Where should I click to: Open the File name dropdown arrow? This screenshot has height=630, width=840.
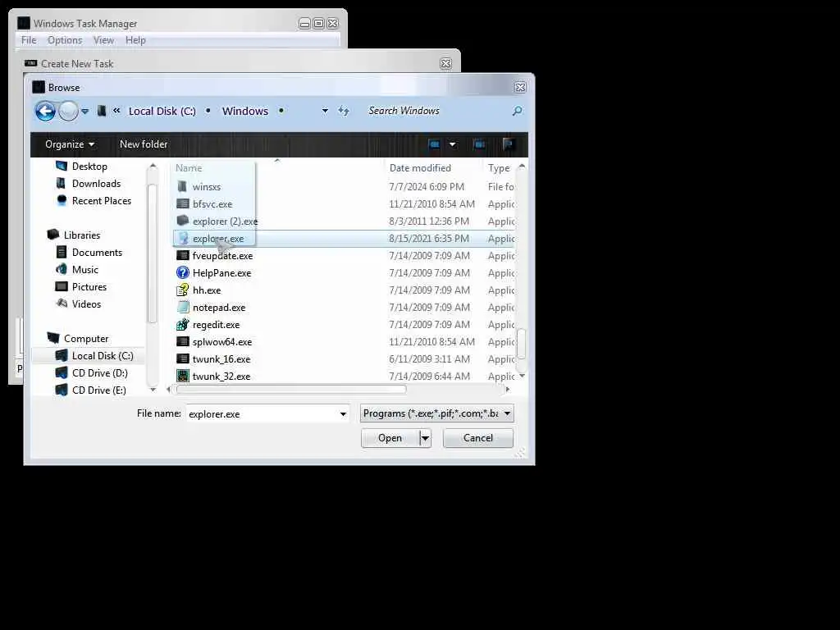click(343, 413)
